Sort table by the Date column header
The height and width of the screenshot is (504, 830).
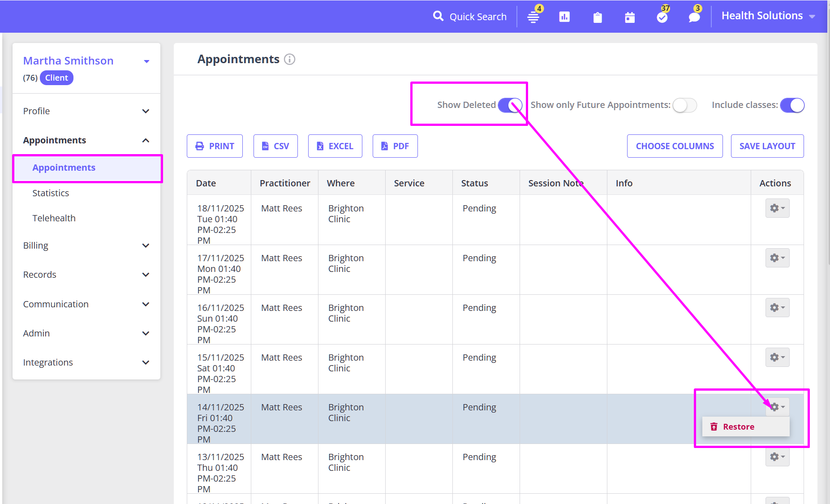[206, 183]
